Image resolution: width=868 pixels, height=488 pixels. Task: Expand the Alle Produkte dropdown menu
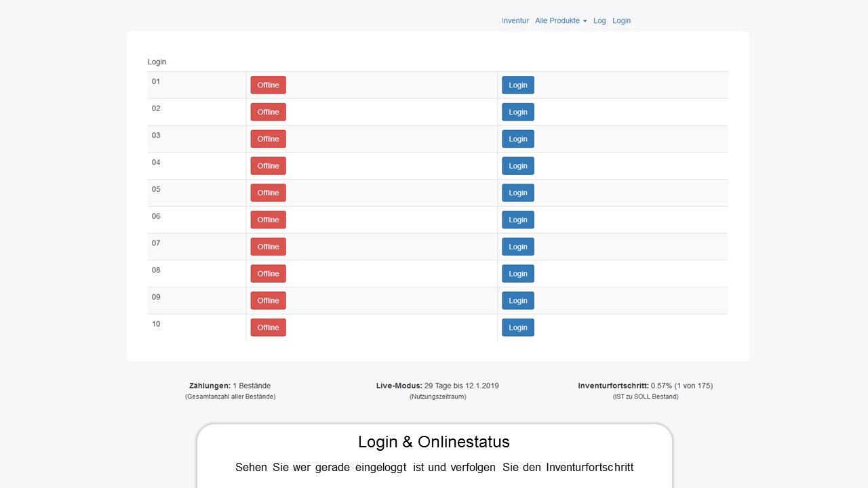point(561,21)
